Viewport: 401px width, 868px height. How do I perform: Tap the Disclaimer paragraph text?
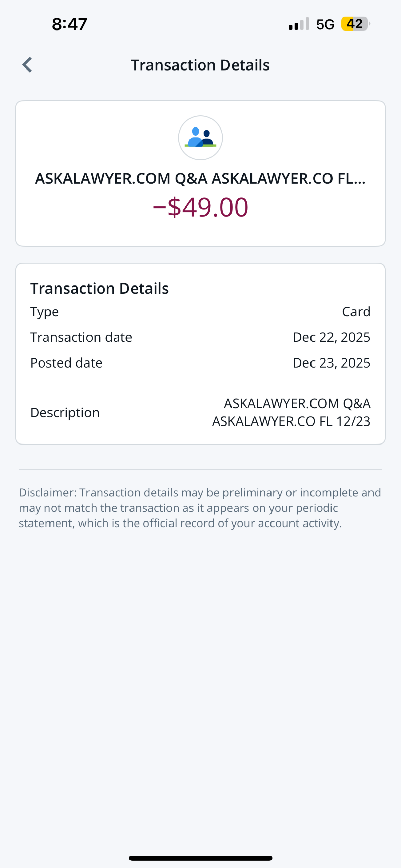coord(200,508)
